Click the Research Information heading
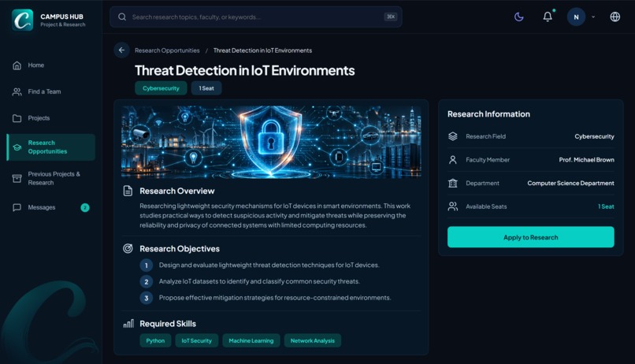The image size is (635, 364). [488, 114]
